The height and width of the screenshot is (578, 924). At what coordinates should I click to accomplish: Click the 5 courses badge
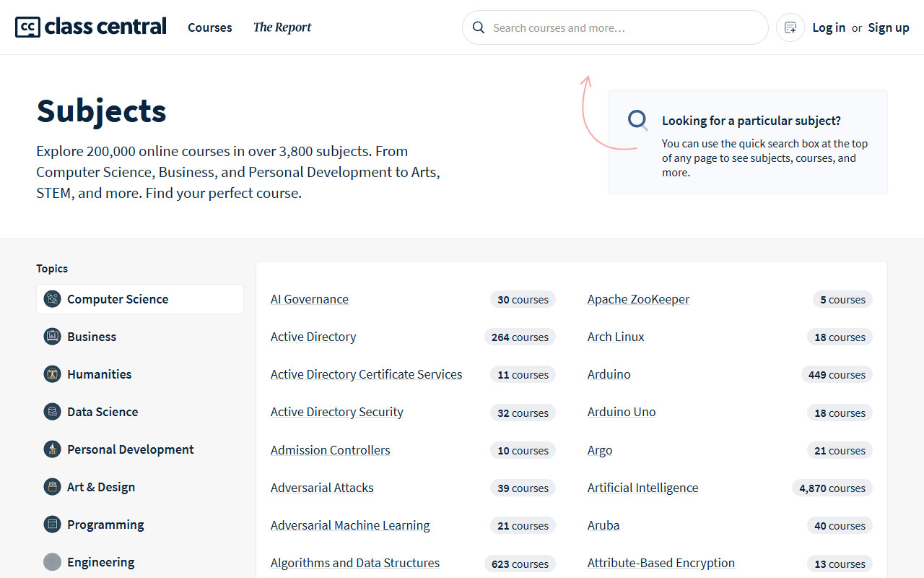point(842,299)
